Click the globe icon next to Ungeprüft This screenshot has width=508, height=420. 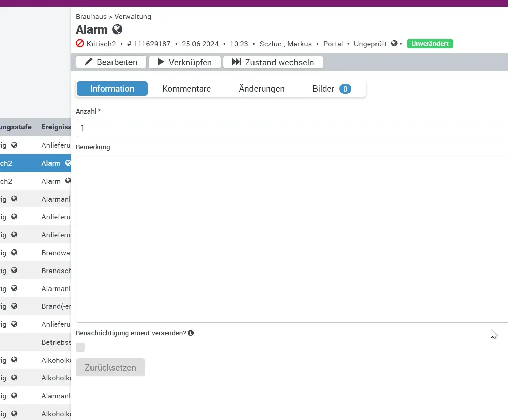pyautogui.click(x=394, y=43)
